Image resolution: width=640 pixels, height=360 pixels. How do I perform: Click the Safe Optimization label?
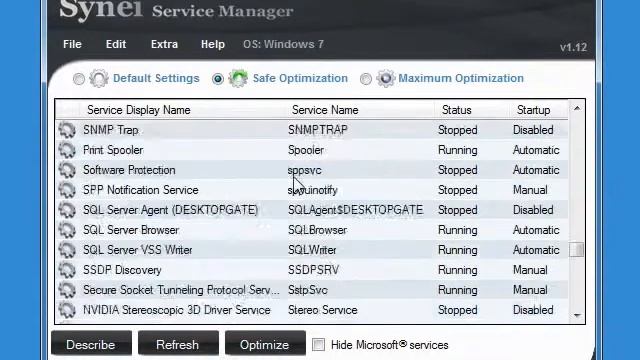[x=300, y=78]
